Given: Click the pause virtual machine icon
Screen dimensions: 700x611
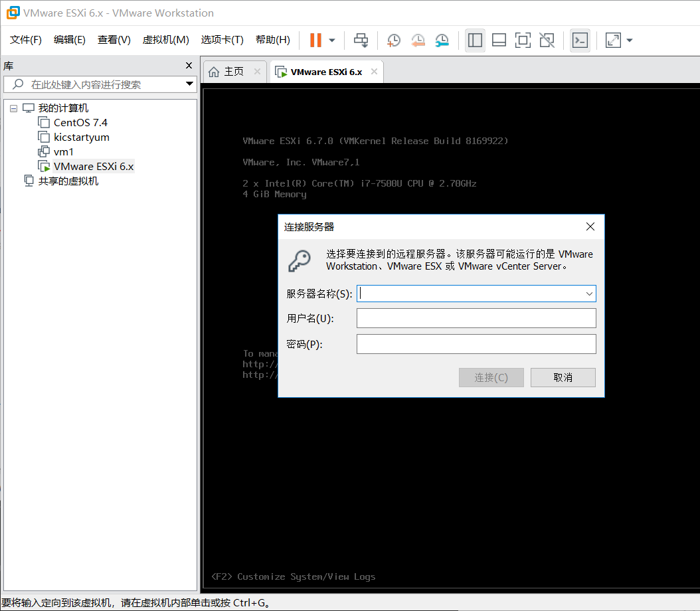Looking at the screenshot, I should tap(315, 40).
